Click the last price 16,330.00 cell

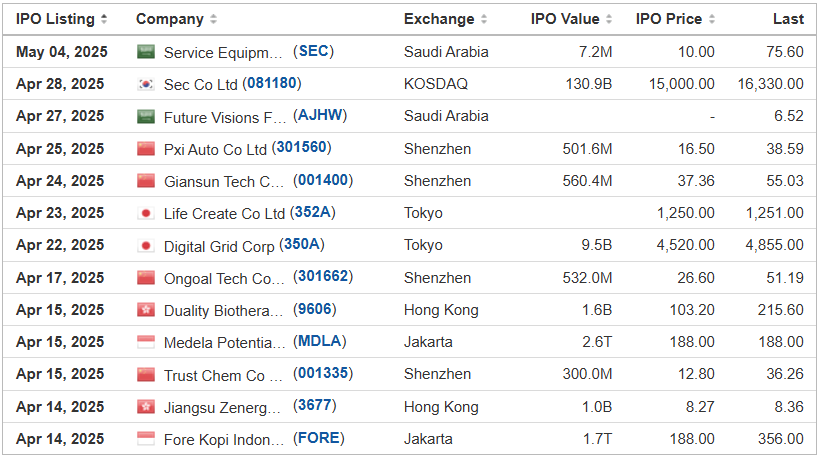771,84
